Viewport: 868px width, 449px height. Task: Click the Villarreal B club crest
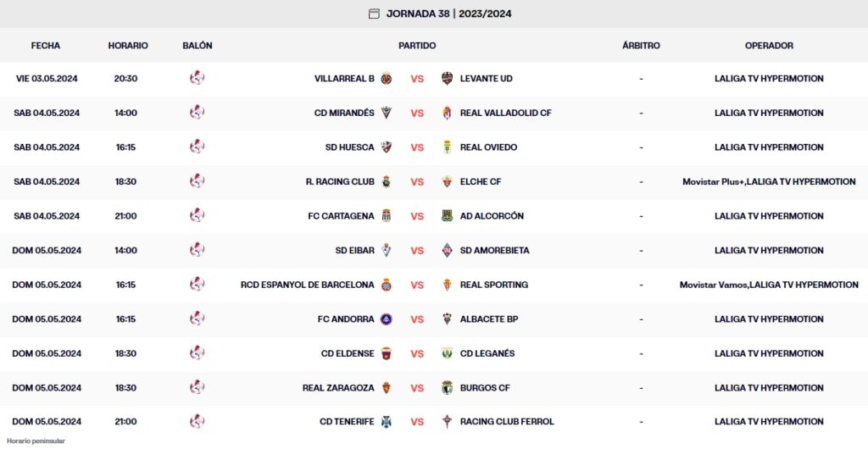(x=387, y=79)
